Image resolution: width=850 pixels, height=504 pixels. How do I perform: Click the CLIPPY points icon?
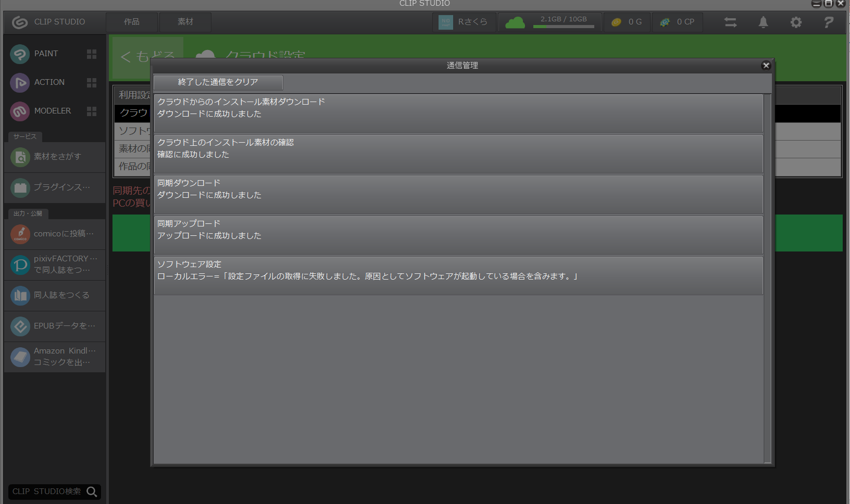665,22
